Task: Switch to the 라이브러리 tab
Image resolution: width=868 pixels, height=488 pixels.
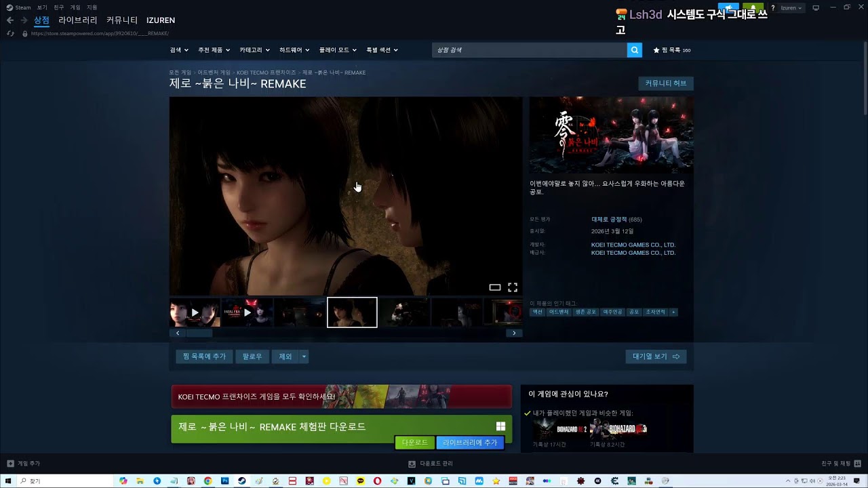Action: coord(77,20)
